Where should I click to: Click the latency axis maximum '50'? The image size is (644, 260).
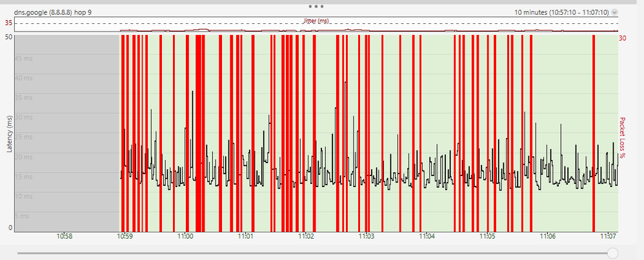[8, 37]
